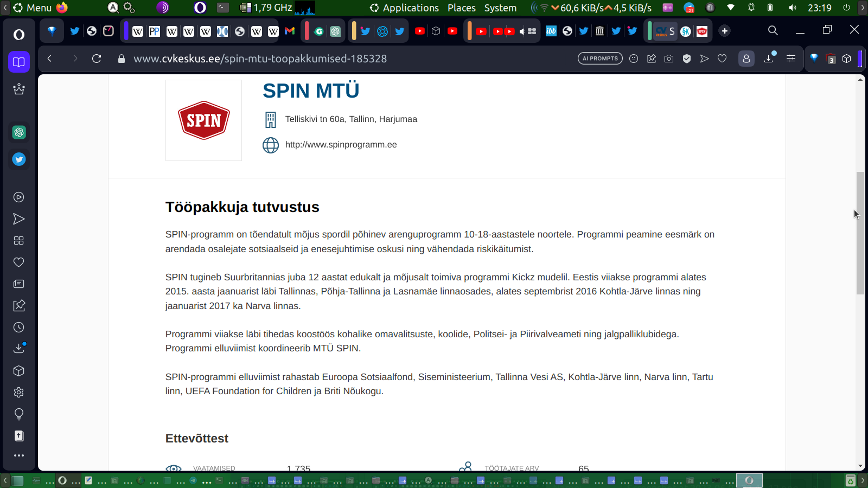Click the AI PROMPTS button
This screenshot has width=868, height=488.
pos(601,59)
